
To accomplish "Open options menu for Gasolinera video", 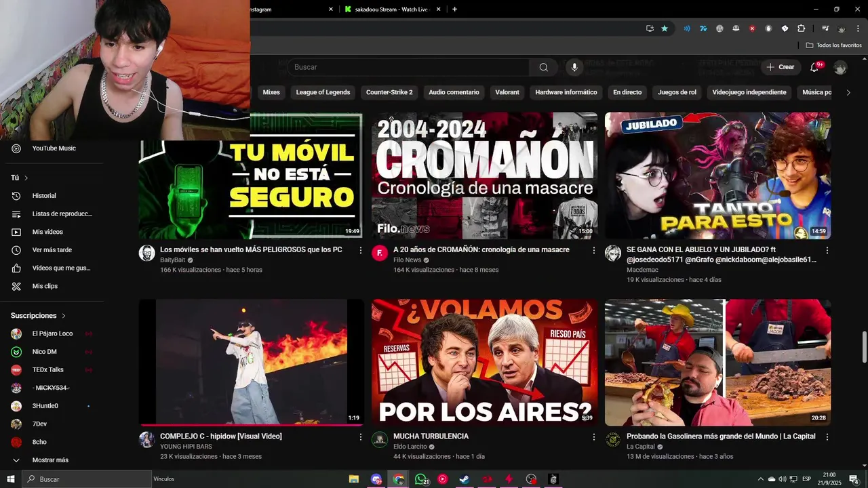I will 827,437.
